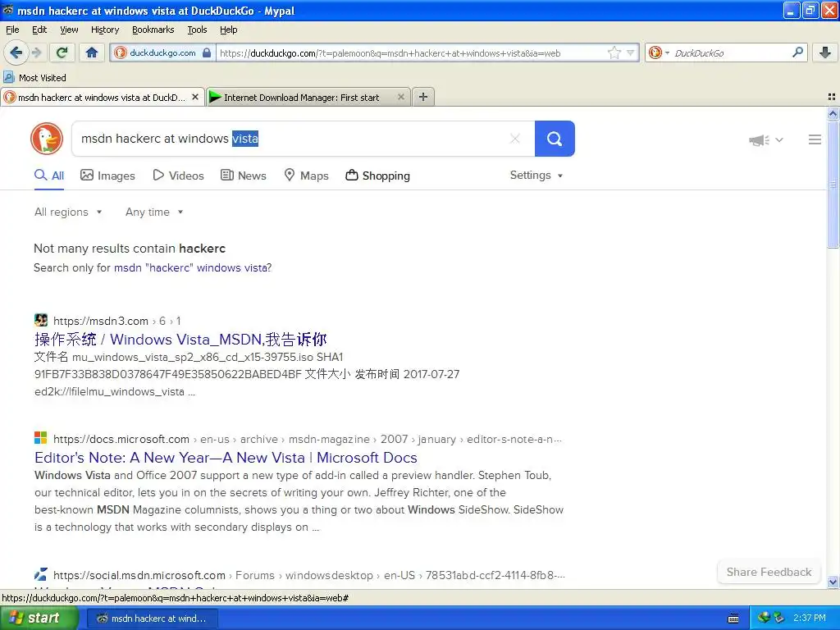
Task: Click the tab groups grid icon
Action: 832,97
